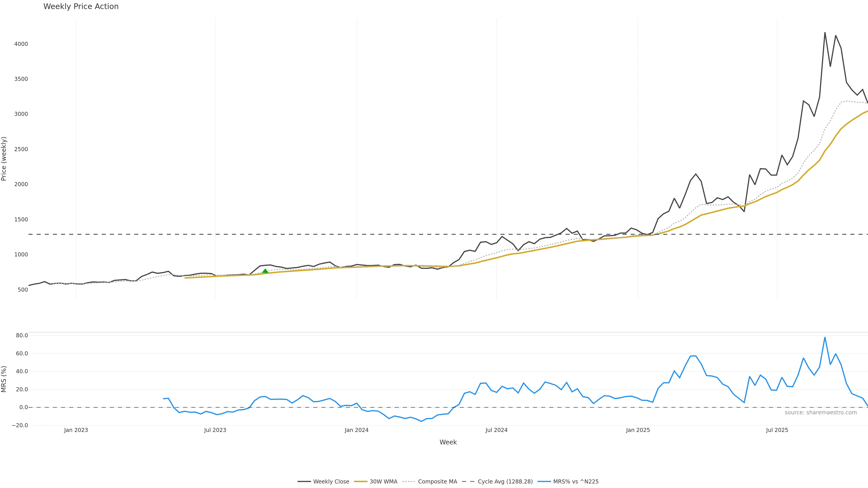
Task: Click the Week x-axis title
Action: pyautogui.click(x=448, y=442)
